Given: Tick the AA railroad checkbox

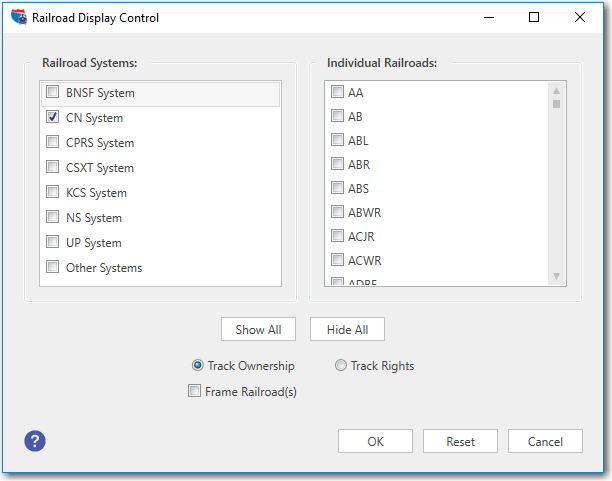Looking at the screenshot, I should point(338,93).
